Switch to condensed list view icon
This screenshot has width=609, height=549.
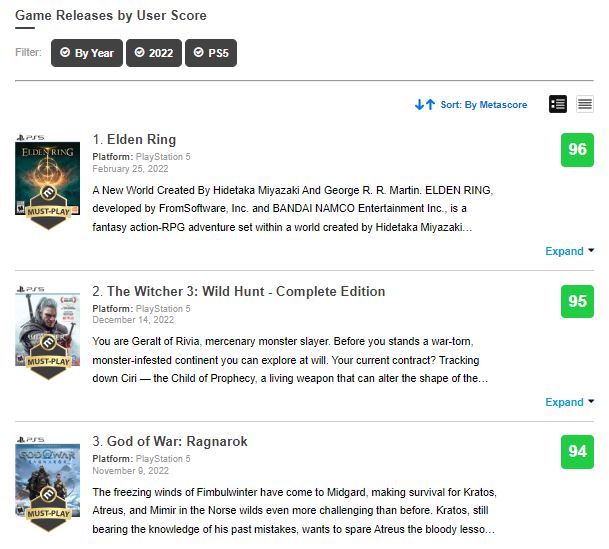coord(585,104)
